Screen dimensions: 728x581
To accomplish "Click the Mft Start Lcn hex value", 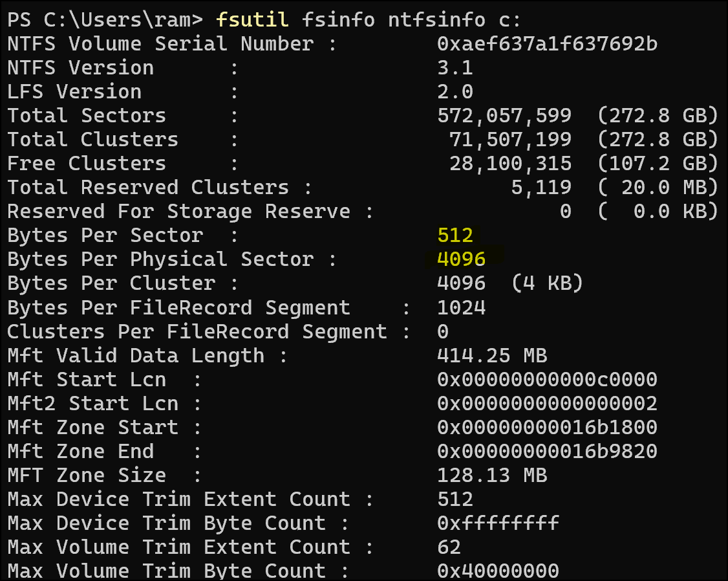I will [547, 379].
